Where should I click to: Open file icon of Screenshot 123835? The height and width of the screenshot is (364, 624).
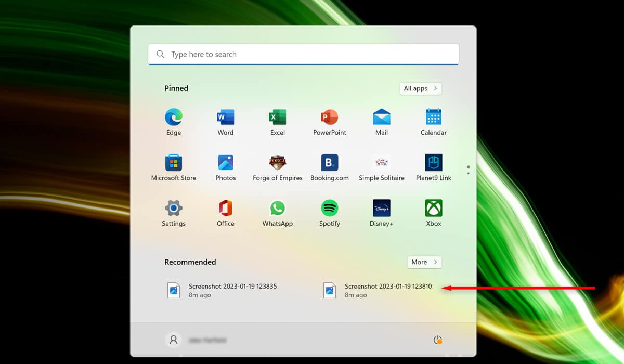point(174,290)
